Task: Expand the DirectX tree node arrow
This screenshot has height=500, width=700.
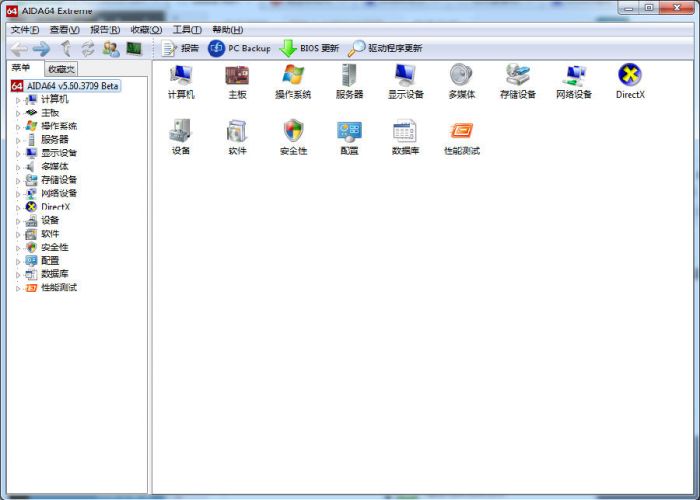Action: pyautogui.click(x=18, y=207)
